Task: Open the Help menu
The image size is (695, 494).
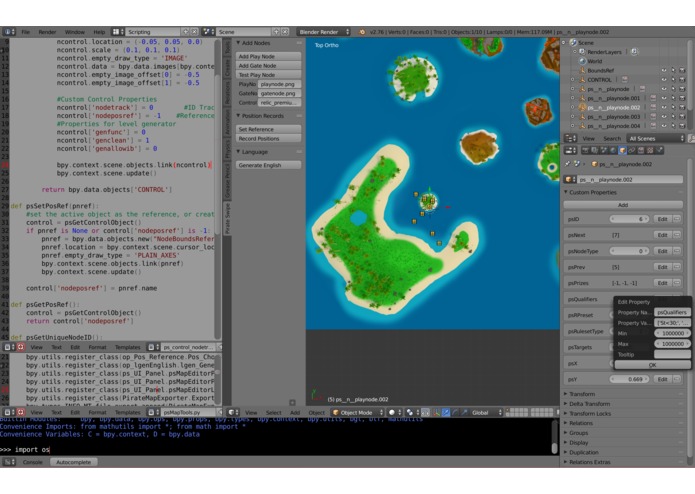Action: coord(99,32)
